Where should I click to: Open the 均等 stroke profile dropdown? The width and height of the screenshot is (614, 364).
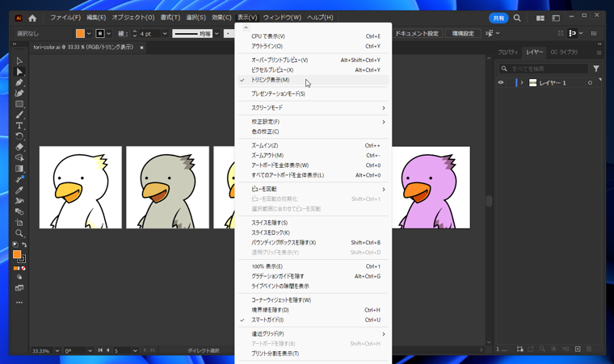click(217, 34)
